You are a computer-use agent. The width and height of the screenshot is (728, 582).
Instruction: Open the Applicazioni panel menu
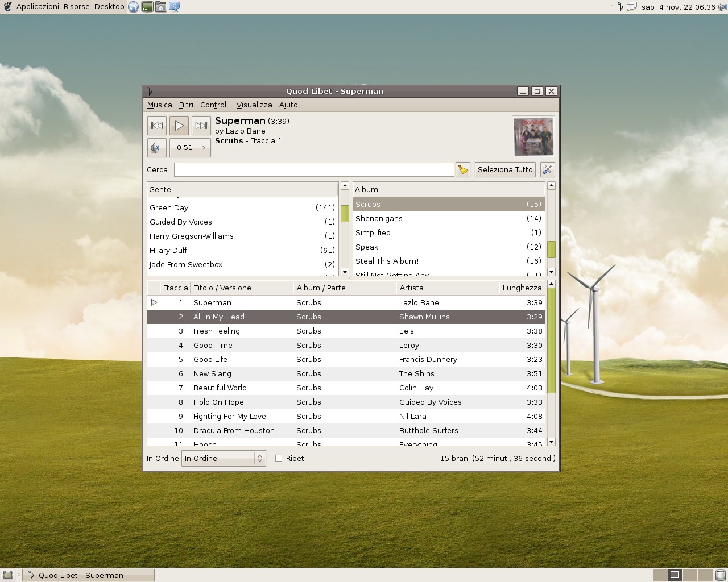(x=38, y=7)
